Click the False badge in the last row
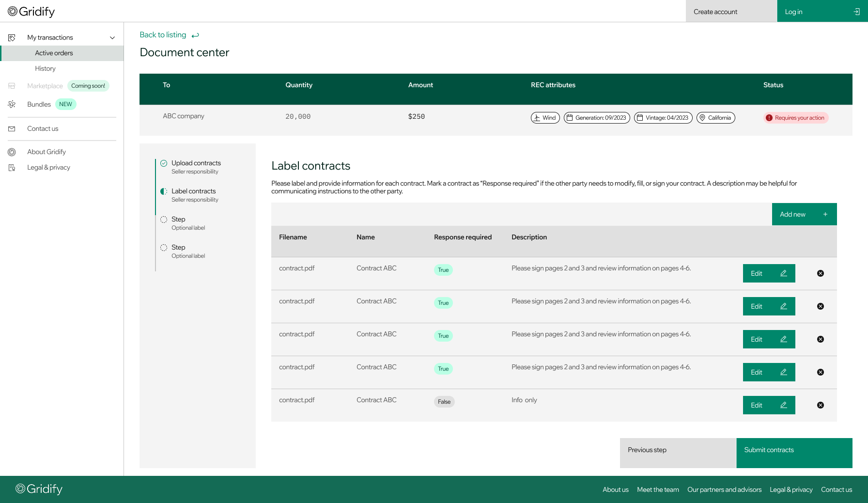The height and width of the screenshot is (503, 868). point(444,402)
